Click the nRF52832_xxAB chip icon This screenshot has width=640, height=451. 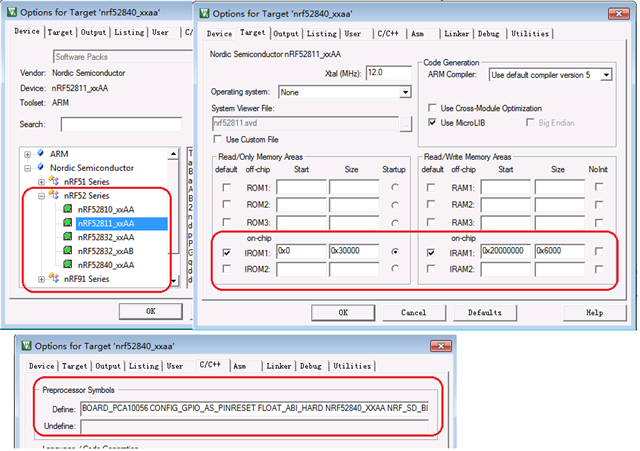point(68,251)
